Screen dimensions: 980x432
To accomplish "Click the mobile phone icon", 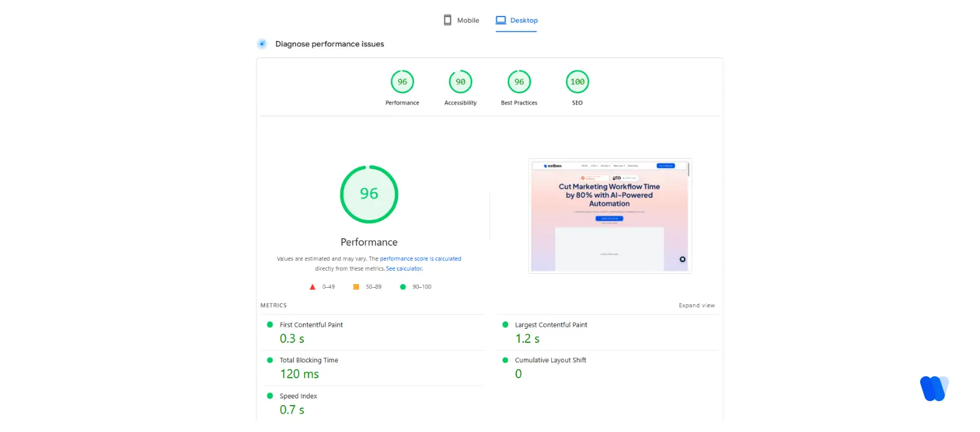I will point(448,20).
